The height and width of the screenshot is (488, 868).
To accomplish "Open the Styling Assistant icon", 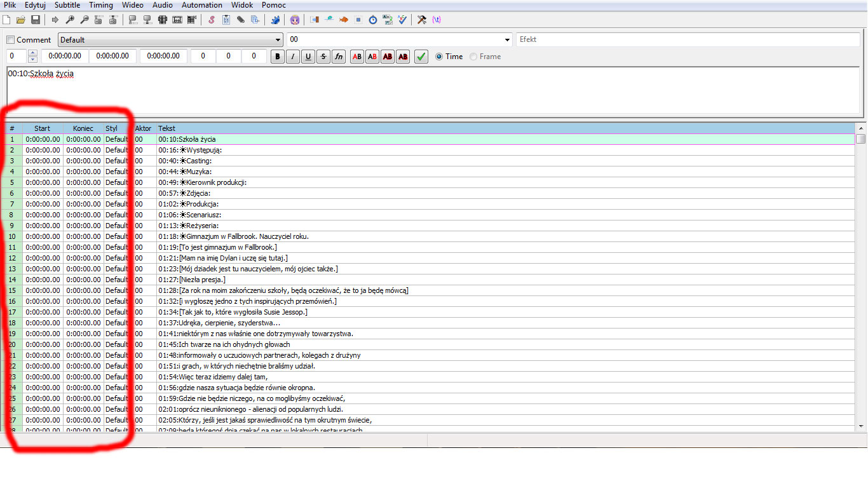I will (329, 20).
